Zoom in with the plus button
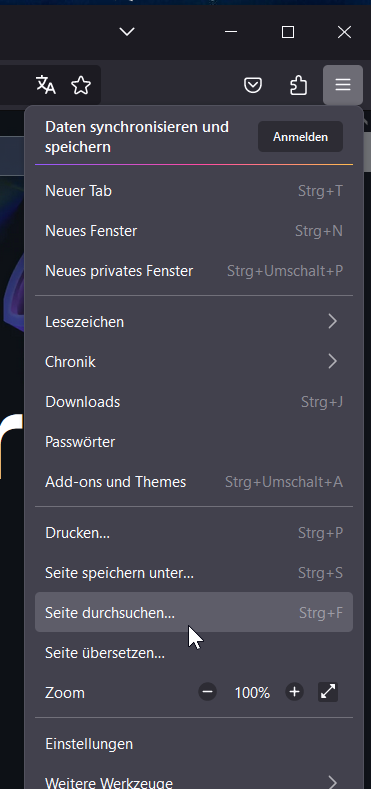The width and height of the screenshot is (371, 789). tap(294, 692)
